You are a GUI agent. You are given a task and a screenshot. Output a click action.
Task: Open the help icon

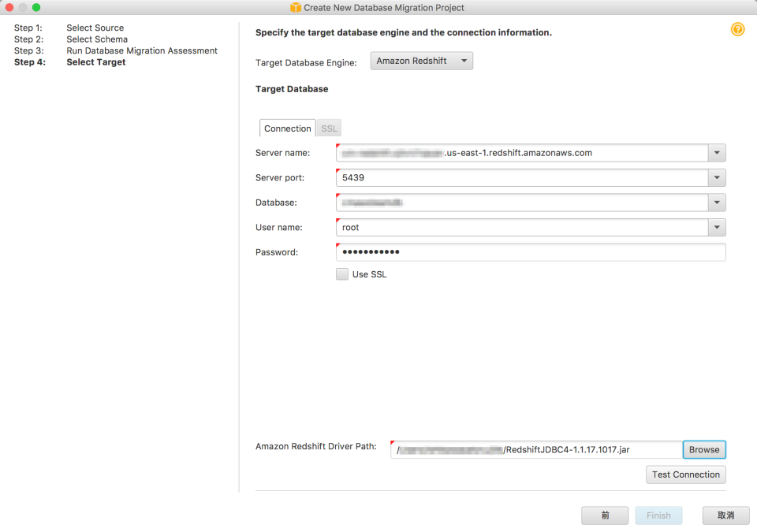pyautogui.click(x=738, y=29)
